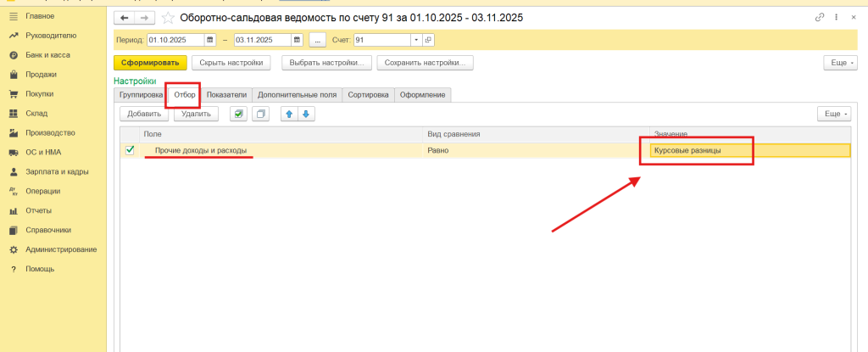Screen dimensions: 868x352
Task: Uncheck all filters with empty box icon
Action: (x=261, y=114)
